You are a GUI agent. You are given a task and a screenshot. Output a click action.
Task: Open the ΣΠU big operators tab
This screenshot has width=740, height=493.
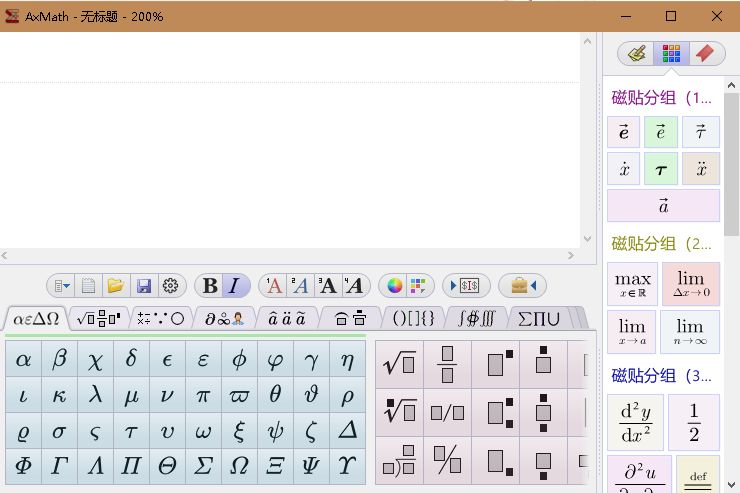[538, 319]
